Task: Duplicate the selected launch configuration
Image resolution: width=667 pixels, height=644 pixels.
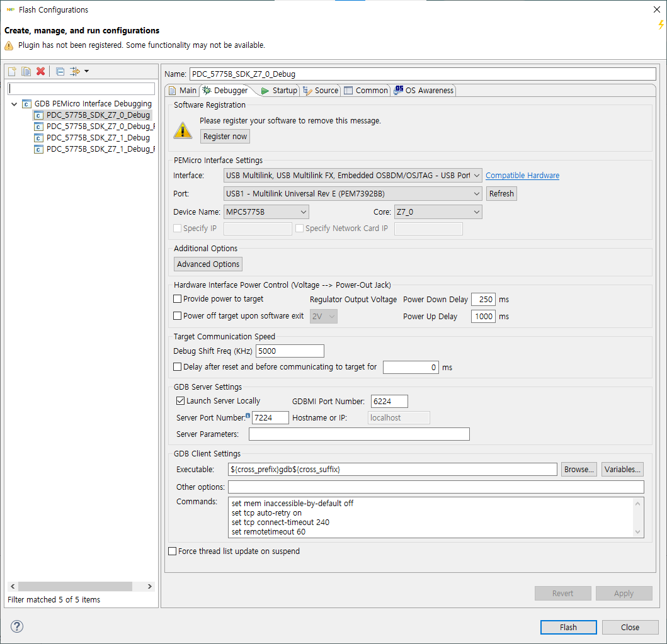Action: coord(26,71)
